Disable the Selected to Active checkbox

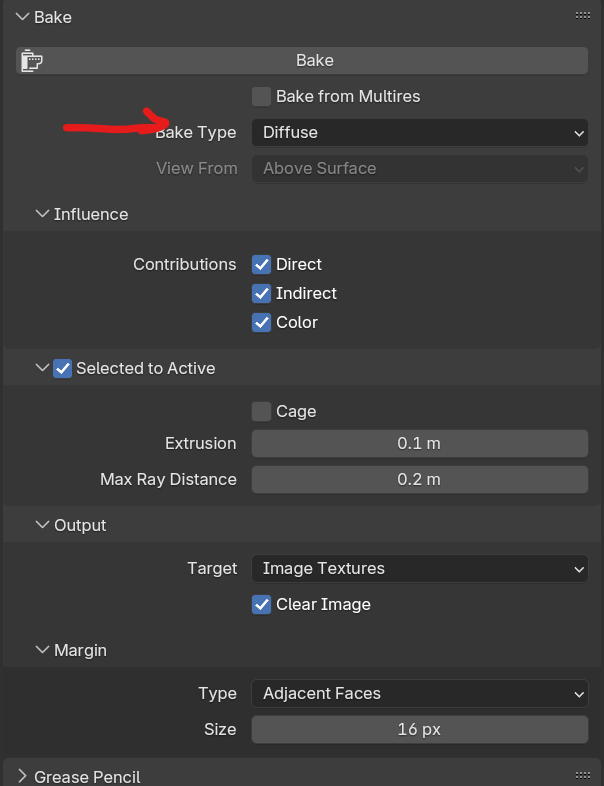pyautogui.click(x=63, y=368)
